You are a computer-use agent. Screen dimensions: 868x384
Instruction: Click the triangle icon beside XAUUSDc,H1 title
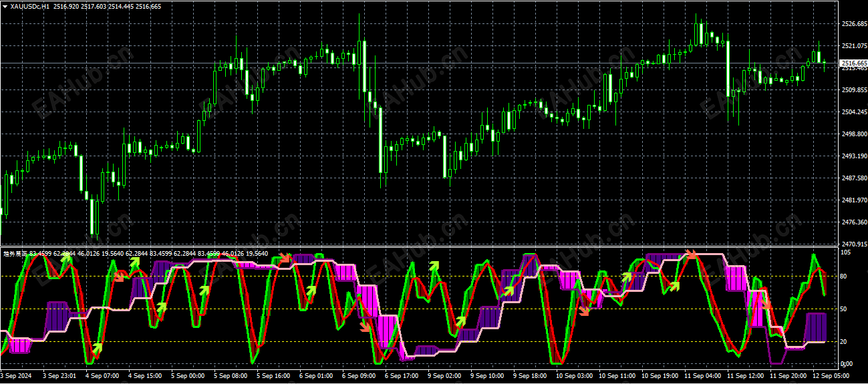click(5, 6)
